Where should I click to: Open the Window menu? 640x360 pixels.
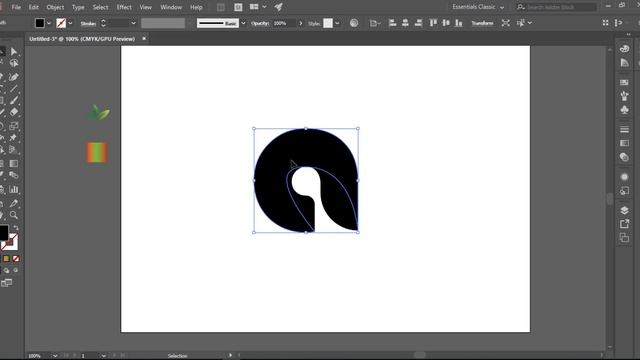click(x=171, y=7)
